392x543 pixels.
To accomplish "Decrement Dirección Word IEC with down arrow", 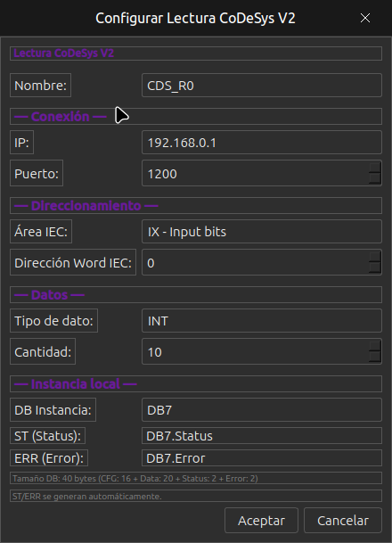I will pyautogui.click(x=375, y=267).
